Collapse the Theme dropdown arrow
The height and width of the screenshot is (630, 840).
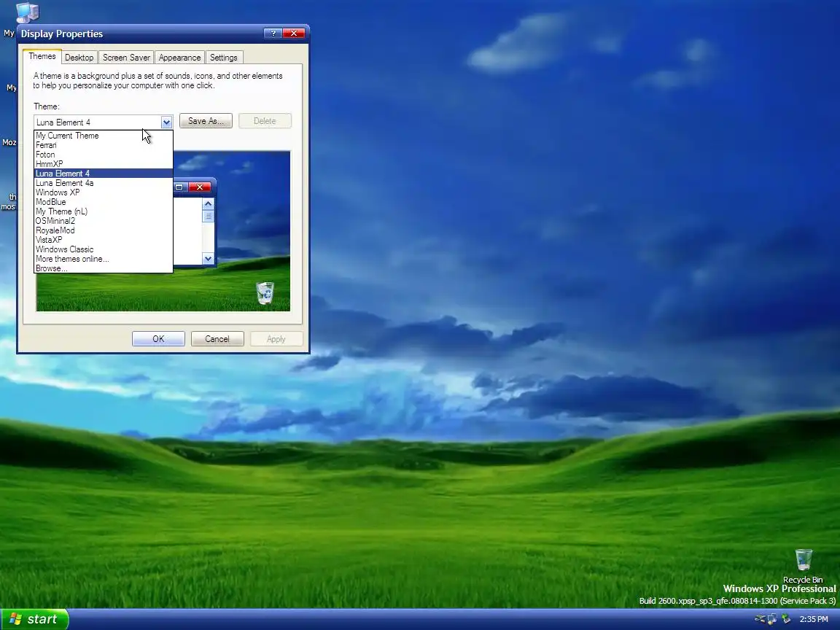[x=166, y=122]
